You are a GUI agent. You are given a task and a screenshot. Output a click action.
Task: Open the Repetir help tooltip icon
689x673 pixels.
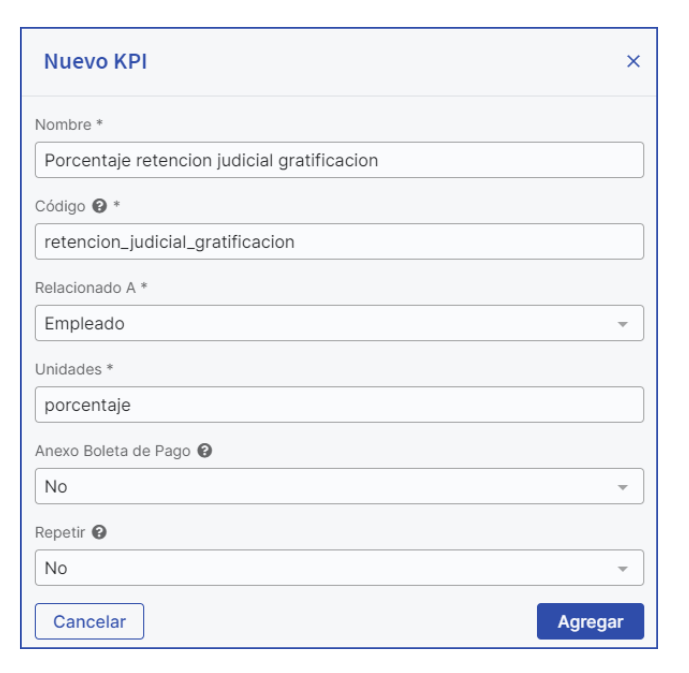[x=99, y=532]
